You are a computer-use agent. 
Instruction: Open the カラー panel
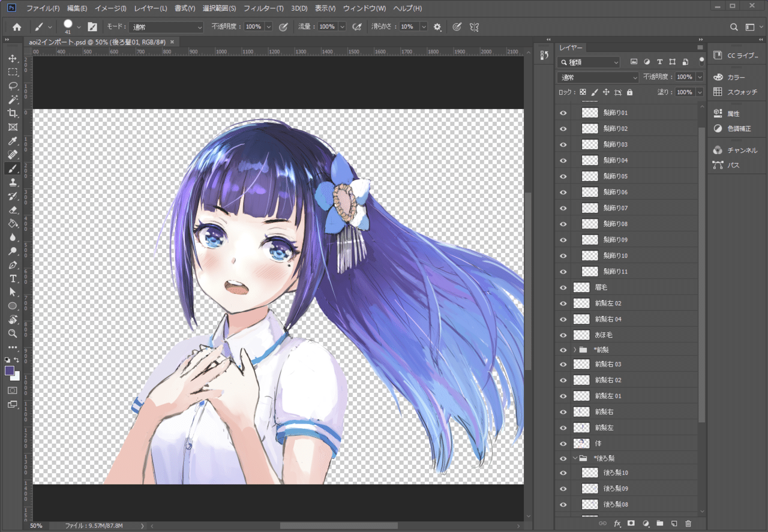[x=730, y=77]
